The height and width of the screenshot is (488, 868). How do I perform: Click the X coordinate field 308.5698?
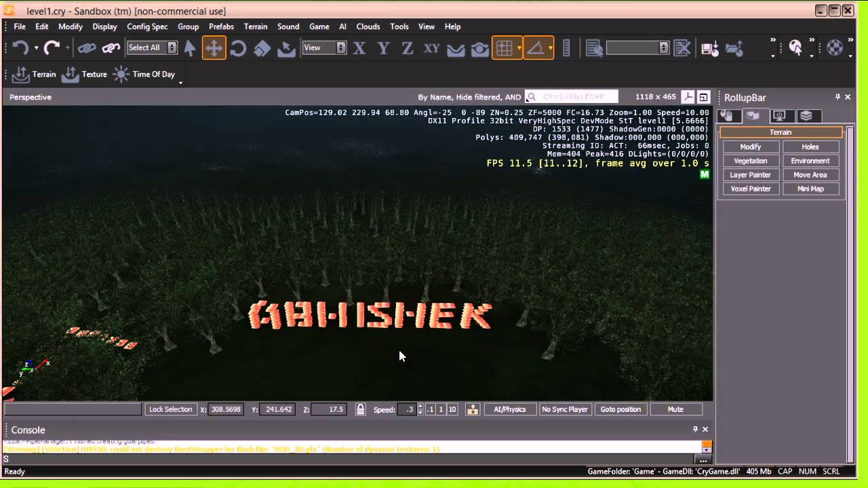click(225, 409)
